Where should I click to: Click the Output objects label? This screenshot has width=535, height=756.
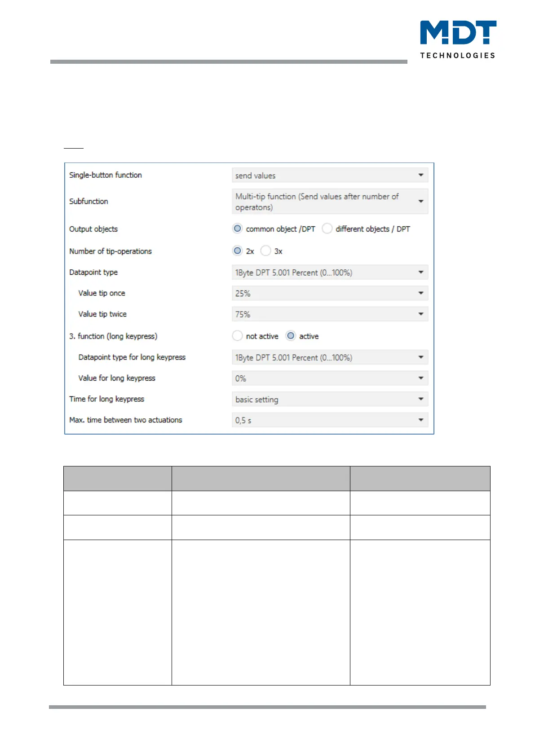(x=93, y=229)
